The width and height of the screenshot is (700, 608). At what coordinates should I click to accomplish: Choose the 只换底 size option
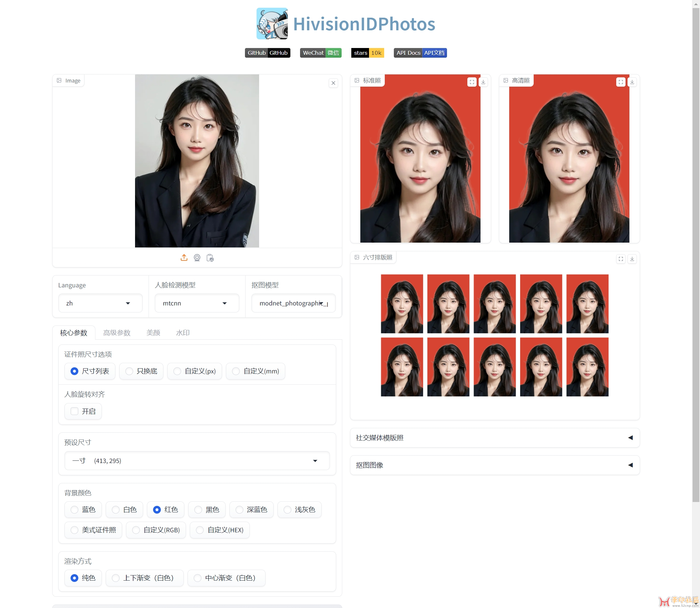129,371
